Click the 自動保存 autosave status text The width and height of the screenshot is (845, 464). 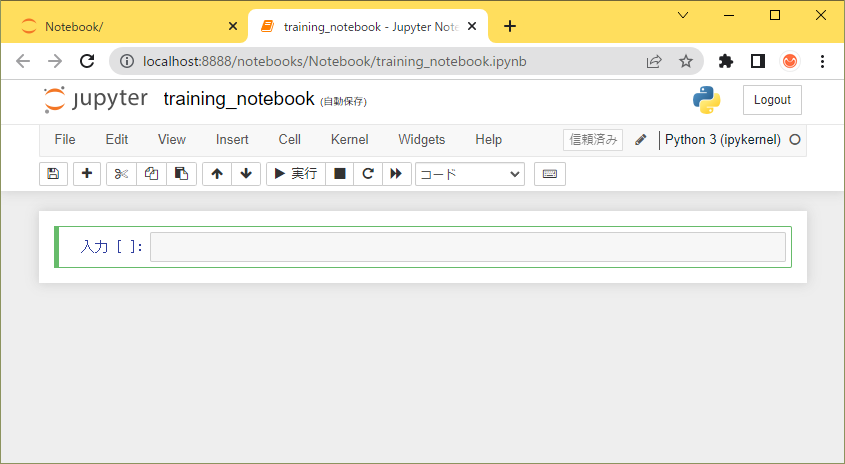coord(343,102)
